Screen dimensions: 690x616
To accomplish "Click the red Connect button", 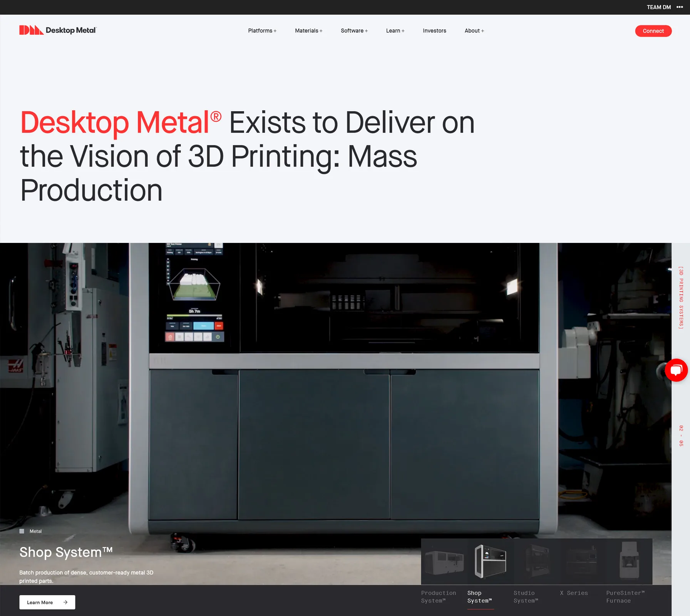I will coord(653,31).
